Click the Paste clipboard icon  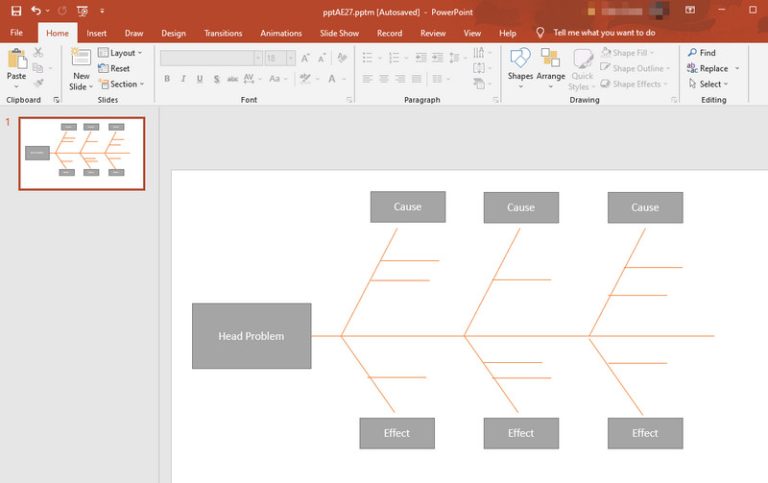tap(17, 59)
